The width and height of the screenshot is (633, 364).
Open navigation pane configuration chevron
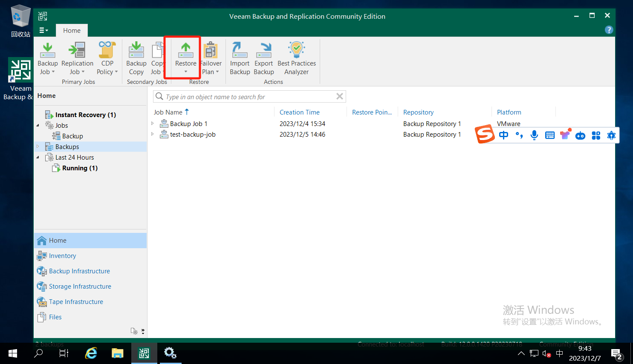click(x=143, y=331)
